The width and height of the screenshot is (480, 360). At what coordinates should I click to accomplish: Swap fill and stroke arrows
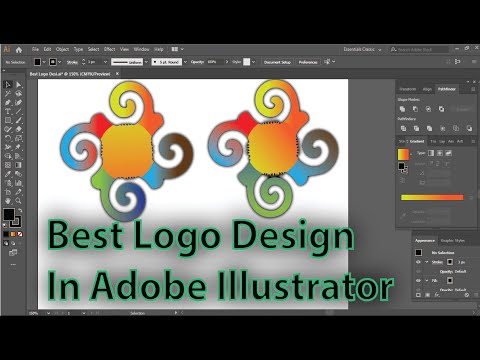20,211
